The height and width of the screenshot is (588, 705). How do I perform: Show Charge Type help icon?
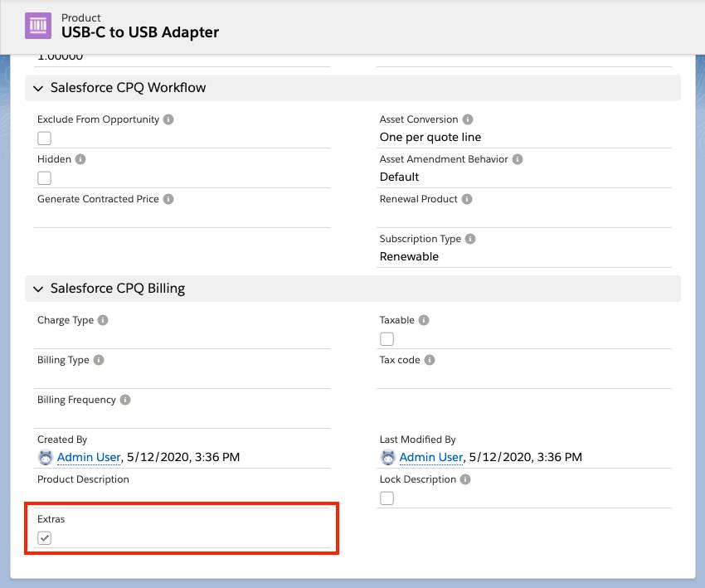pos(103,320)
